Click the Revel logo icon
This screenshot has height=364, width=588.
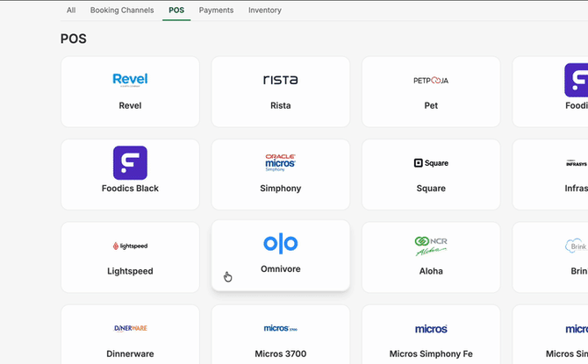point(130,80)
